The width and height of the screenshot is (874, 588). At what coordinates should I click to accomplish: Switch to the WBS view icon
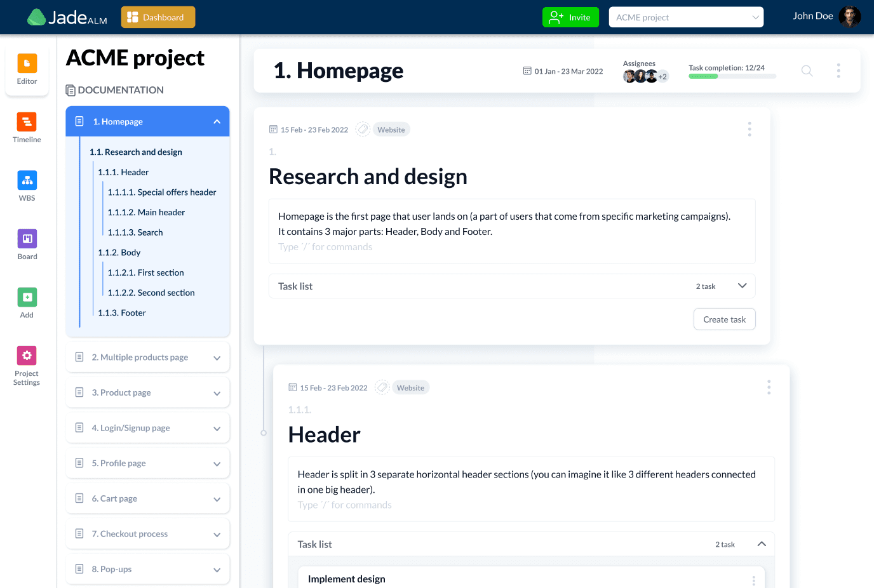(x=27, y=180)
